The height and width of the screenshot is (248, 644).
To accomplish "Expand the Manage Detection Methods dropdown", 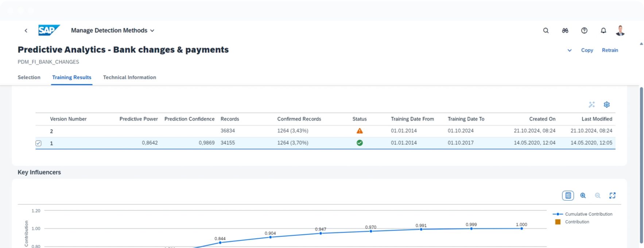I will point(152,31).
